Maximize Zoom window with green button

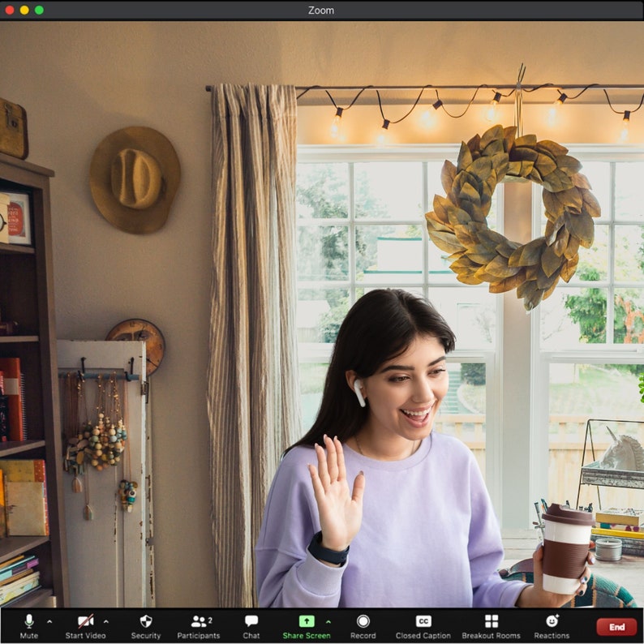[40, 10]
